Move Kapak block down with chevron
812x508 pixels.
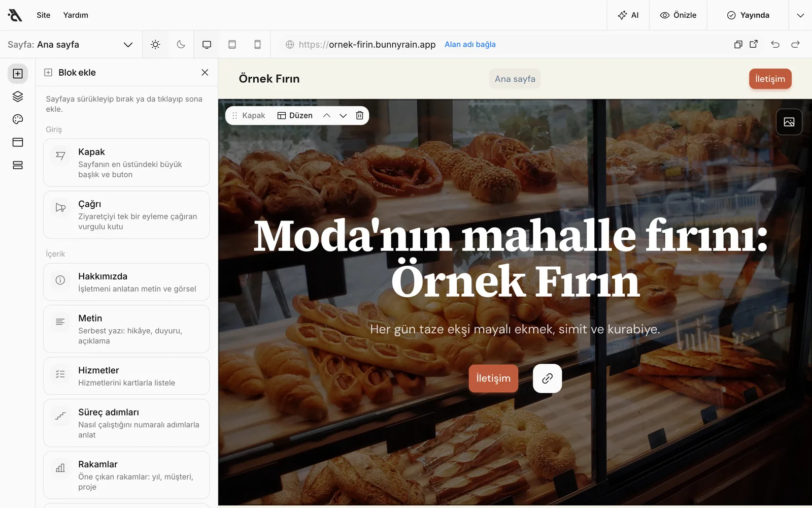[343, 115]
